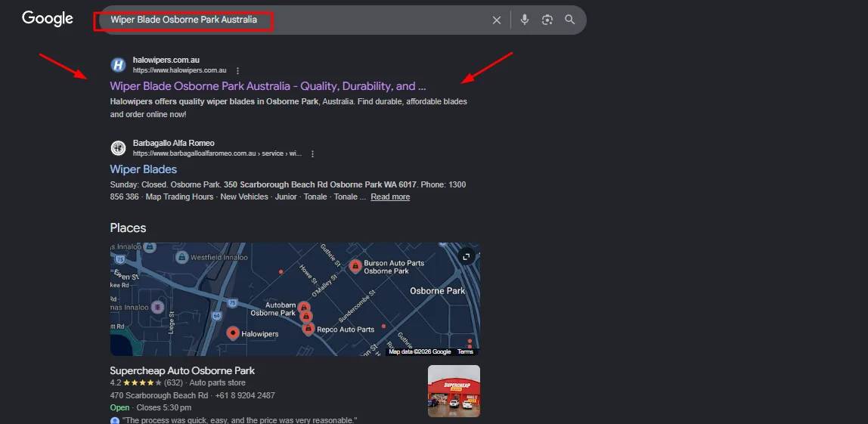
Task: Open the Barbagallo "Wiper Blades" result link
Action: tap(144, 169)
